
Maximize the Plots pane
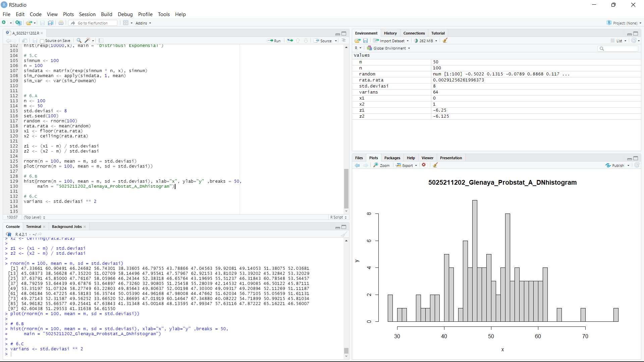[x=636, y=159]
